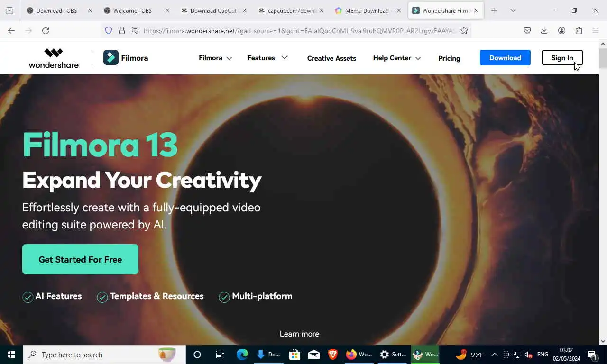This screenshot has width=607, height=364.
Task: Open site security padlock info
Action: [122, 30]
